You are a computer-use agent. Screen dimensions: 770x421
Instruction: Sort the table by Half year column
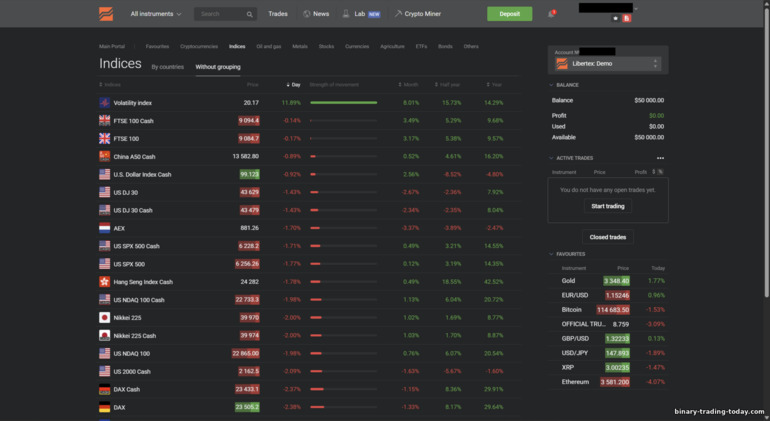pos(447,84)
